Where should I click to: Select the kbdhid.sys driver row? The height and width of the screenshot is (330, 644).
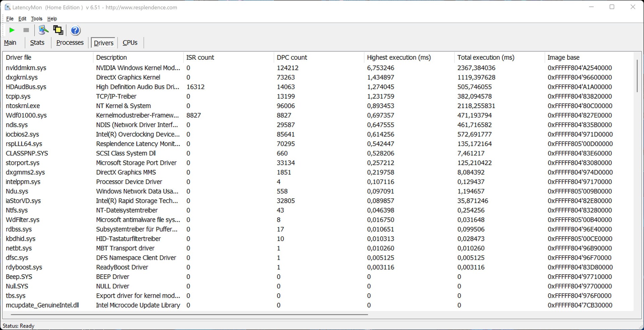pyautogui.click(x=318, y=239)
